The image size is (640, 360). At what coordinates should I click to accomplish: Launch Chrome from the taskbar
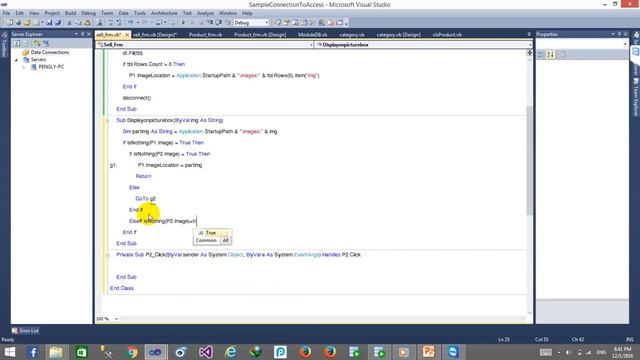132,352
